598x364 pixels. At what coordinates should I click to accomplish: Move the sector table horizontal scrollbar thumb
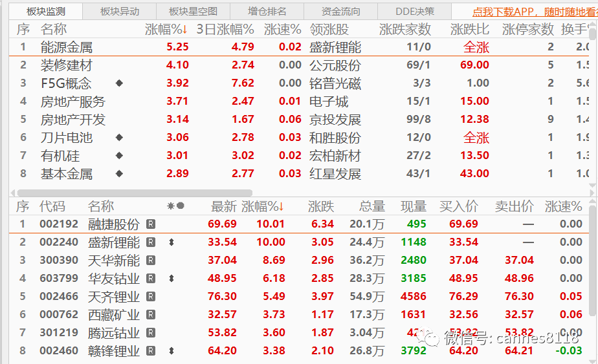pos(135,193)
